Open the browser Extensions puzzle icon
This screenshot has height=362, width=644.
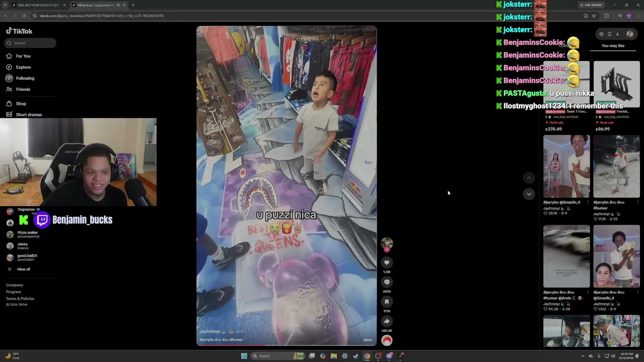tap(606, 16)
